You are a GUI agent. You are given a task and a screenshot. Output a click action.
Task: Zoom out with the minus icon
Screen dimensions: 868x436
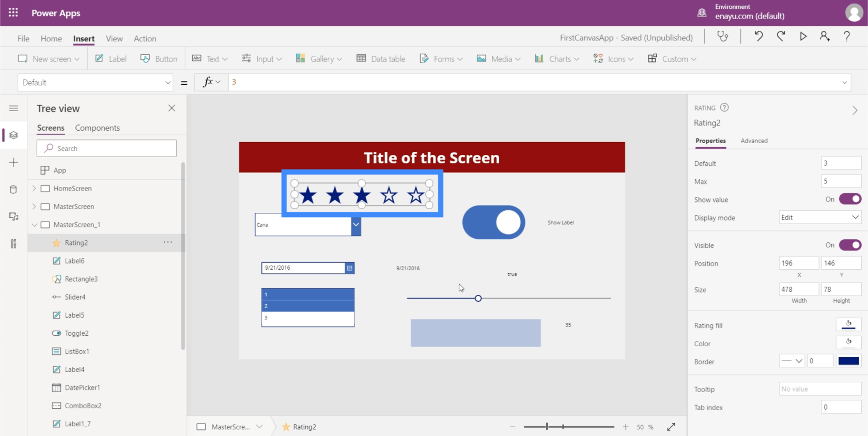(x=513, y=427)
